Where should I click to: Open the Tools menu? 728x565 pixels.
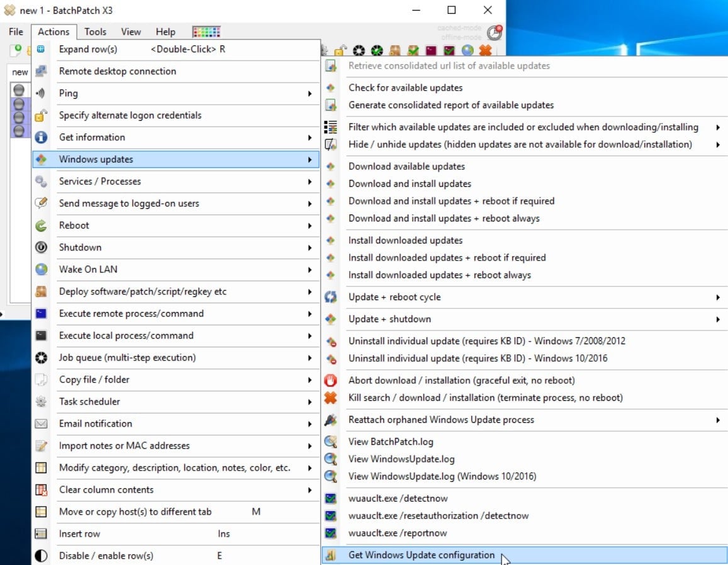(95, 31)
